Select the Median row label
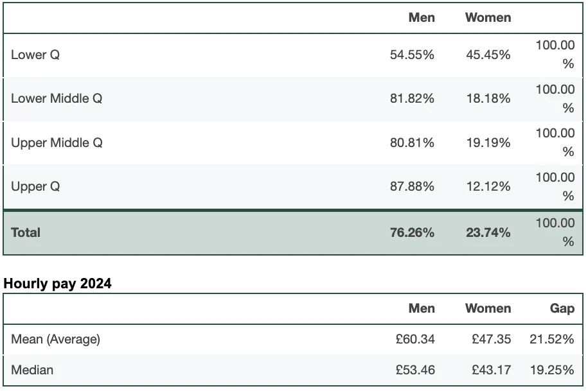 [x=32, y=370]
